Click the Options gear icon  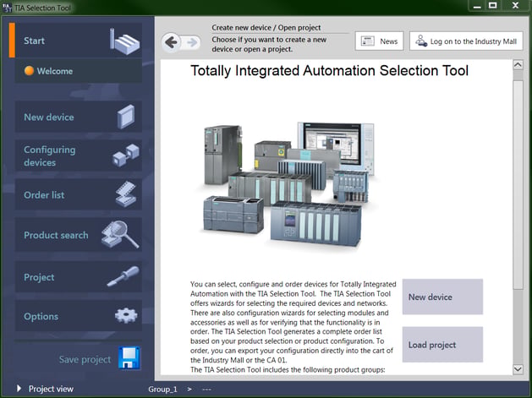click(x=126, y=316)
